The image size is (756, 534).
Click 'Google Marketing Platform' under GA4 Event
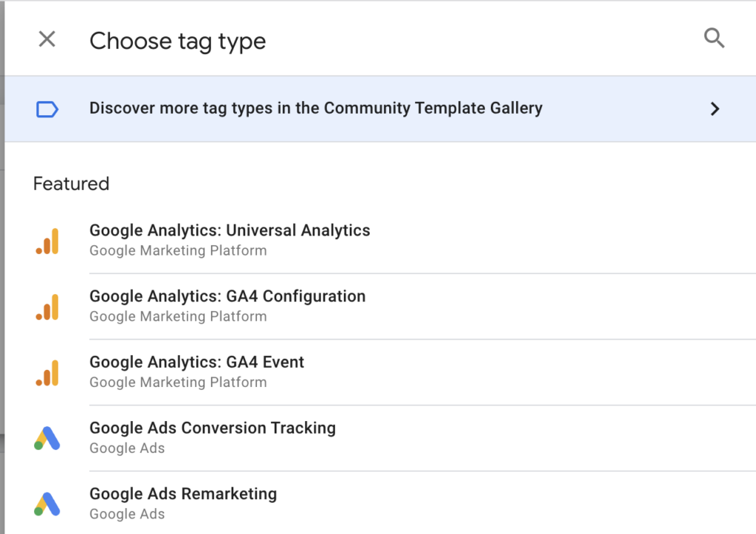pos(178,382)
